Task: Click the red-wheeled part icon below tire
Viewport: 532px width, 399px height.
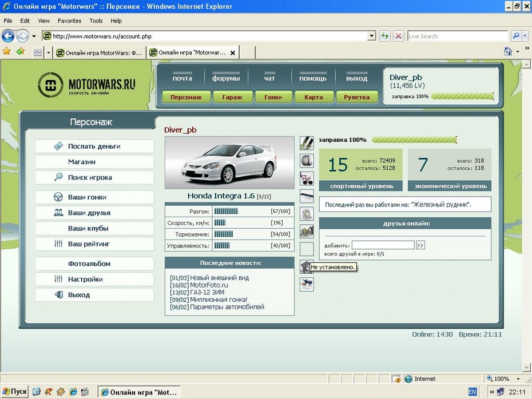Action: click(x=307, y=178)
